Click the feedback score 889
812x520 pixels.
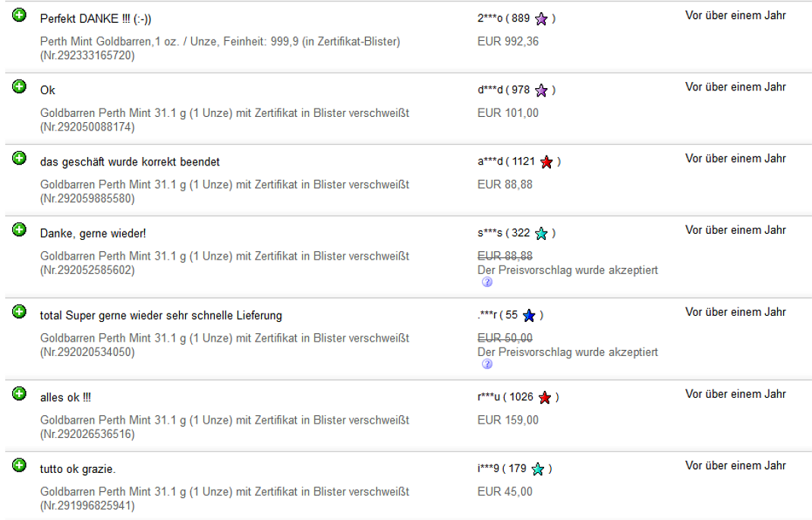pos(521,19)
